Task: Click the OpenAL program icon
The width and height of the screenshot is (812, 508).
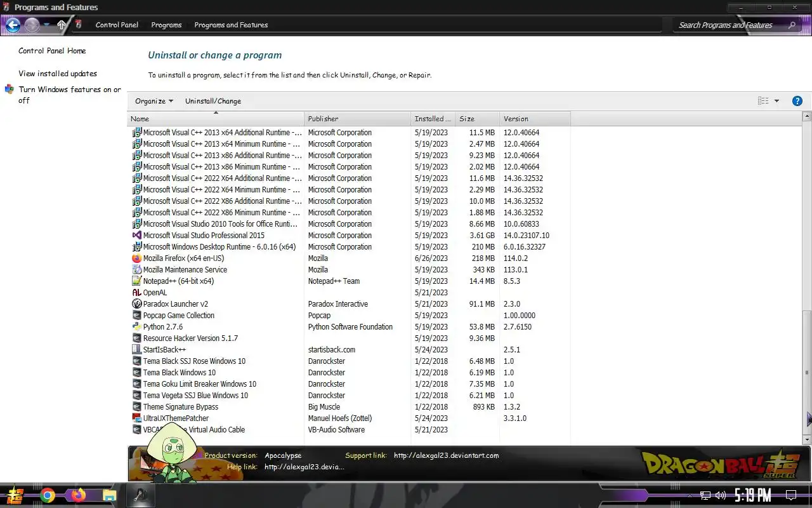Action: [x=136, y=293]
